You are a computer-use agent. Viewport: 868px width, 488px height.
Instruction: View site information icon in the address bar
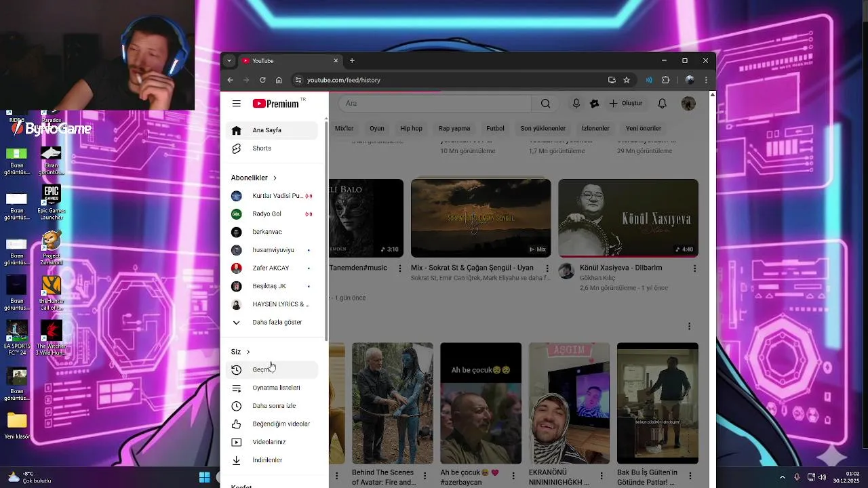click(298, 80)
